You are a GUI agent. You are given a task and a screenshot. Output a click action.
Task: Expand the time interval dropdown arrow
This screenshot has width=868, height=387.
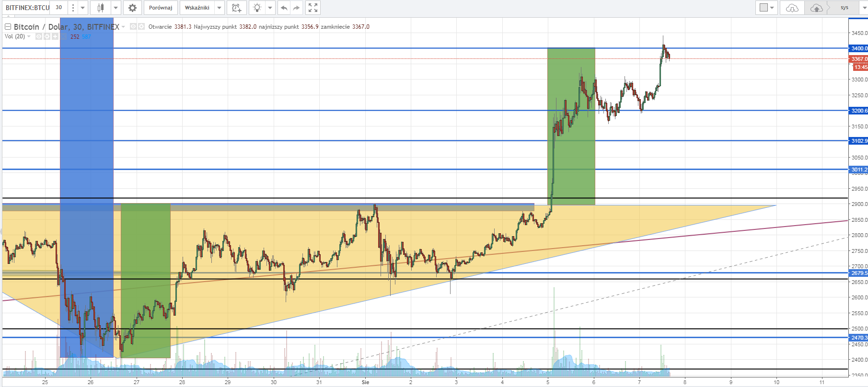[x=82, y=8]
